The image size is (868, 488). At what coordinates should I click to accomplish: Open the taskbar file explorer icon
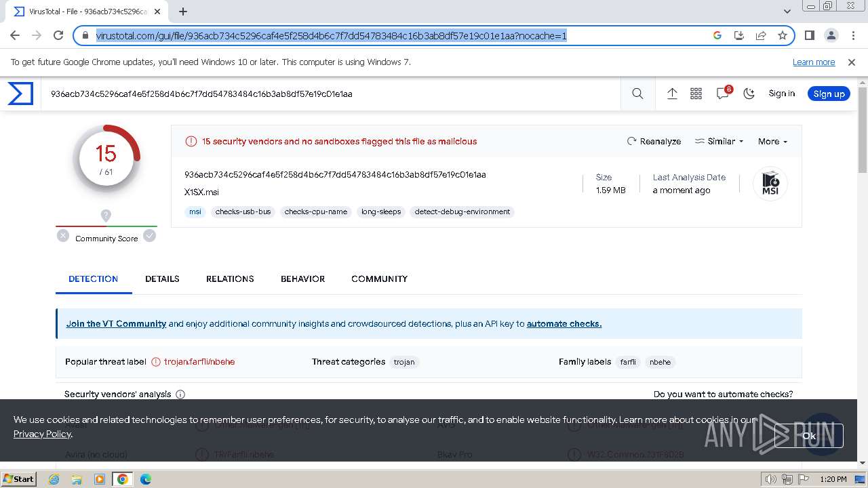point(77,479)
